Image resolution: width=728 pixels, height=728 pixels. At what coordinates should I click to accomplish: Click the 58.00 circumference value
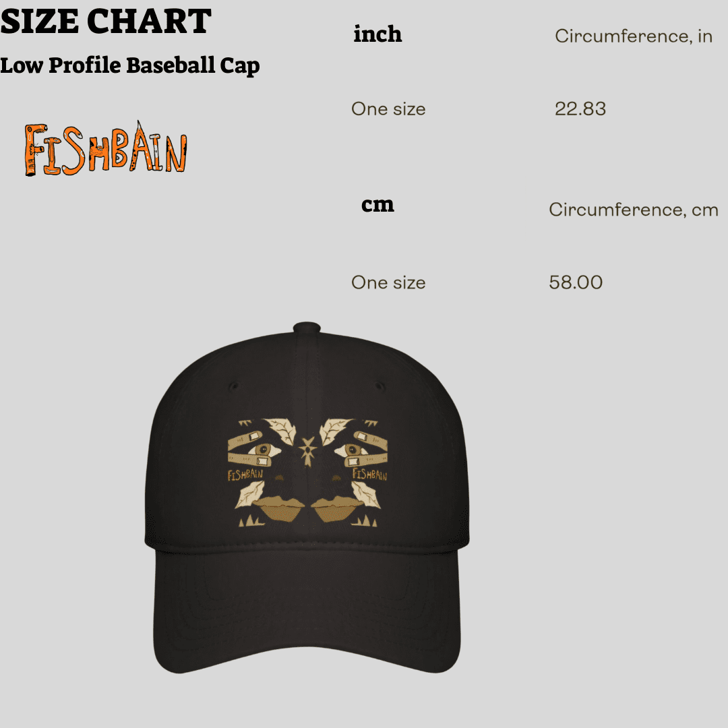(x=576, y=282)
